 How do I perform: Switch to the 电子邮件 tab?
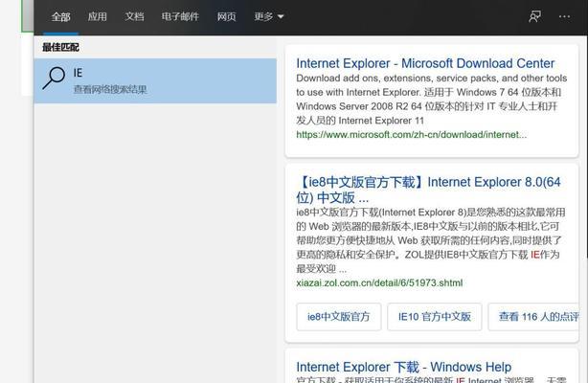click(180, 17)
